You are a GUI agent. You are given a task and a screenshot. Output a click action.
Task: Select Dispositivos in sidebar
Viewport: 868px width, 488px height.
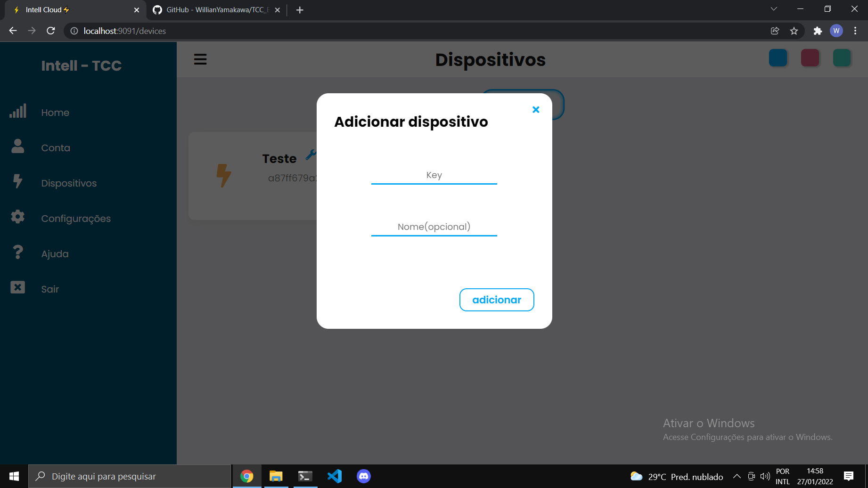tap(69, 183)
